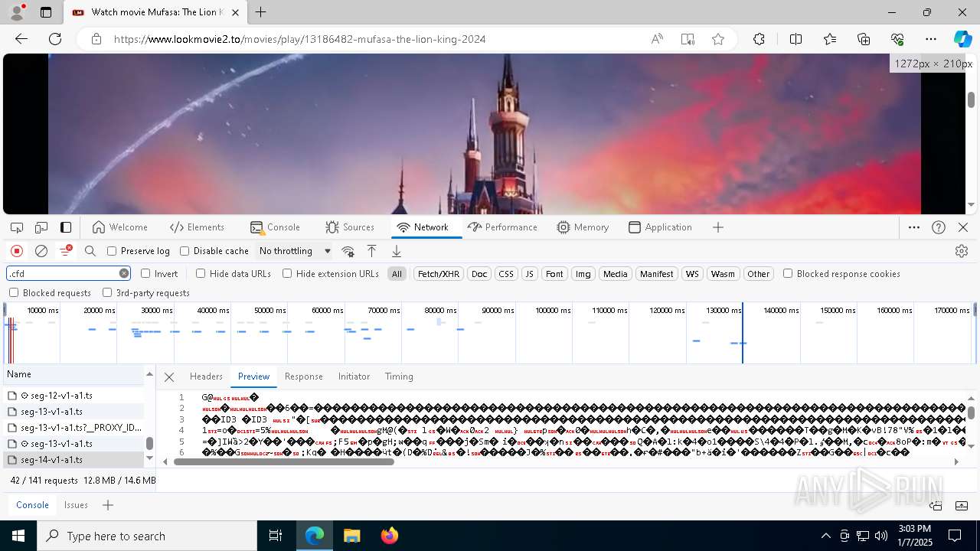Filter by WS type
Viewport: 980px width, 551px height.
(692, 274)
